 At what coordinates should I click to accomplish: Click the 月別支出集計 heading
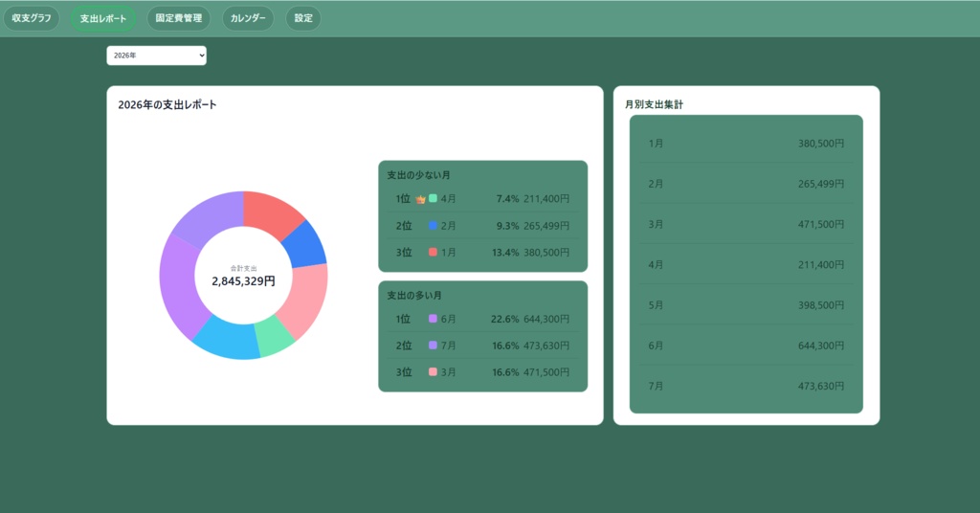(x=654, y=104)
